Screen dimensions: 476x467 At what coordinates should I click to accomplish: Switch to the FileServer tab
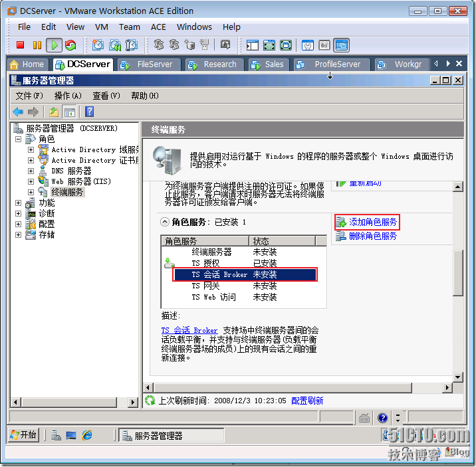149,64
